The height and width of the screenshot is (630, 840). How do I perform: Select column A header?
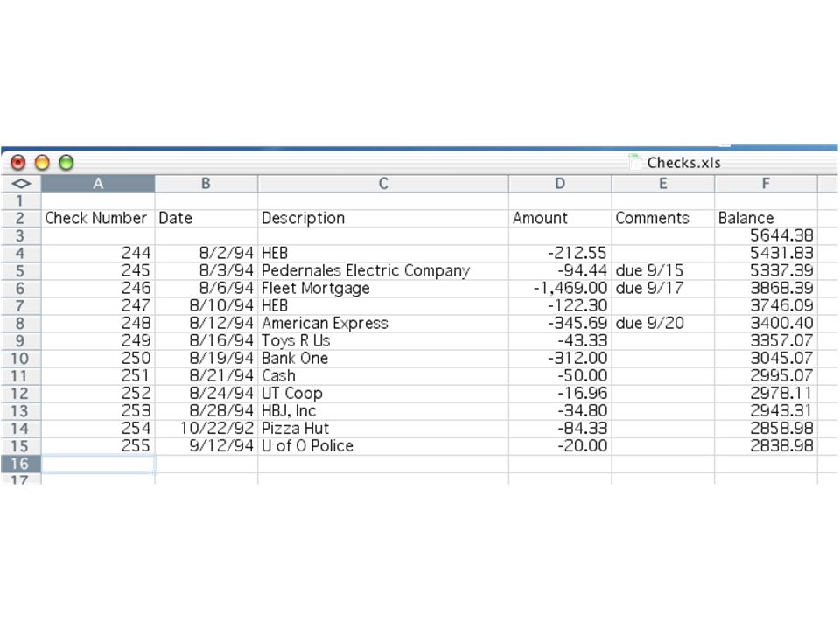point(98,184)
